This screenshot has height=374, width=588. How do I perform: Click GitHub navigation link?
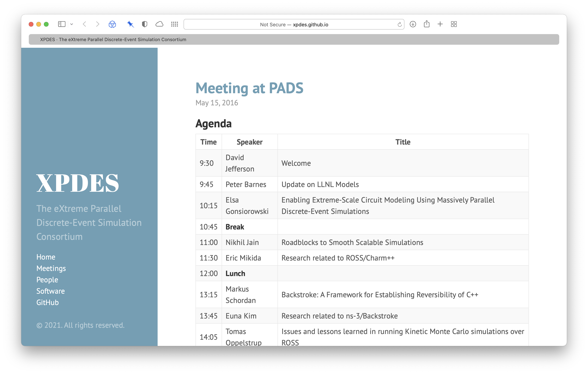click(48, 302)
